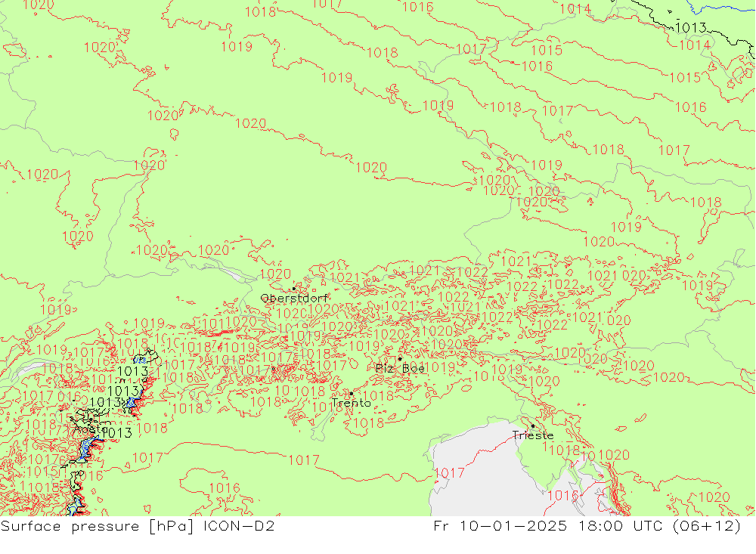
Task: Click the 1017 isobar label over the Adriatic Sea
Action: point(449,473)
